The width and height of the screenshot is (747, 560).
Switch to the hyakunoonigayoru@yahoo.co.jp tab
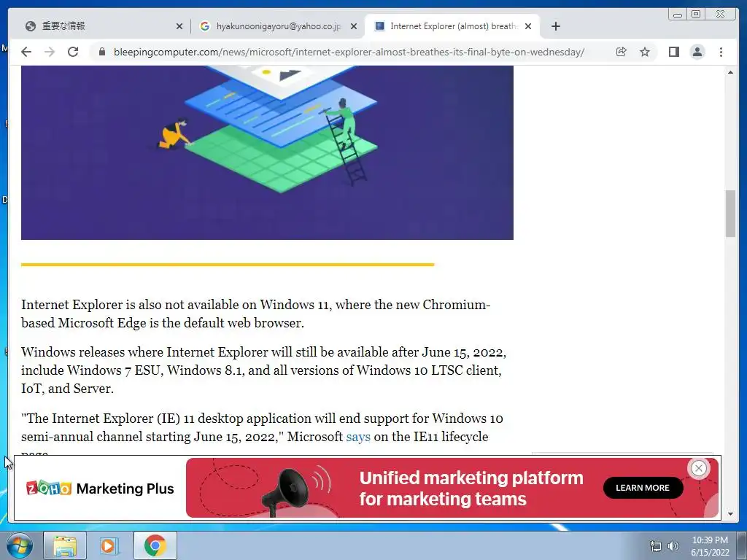click(278, 26)
